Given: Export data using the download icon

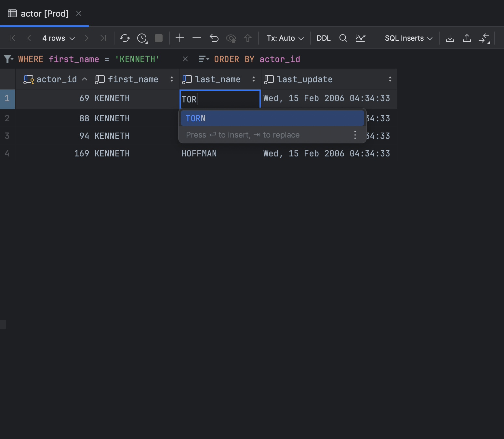Looking at the screenshot, I should coord(450,38).
